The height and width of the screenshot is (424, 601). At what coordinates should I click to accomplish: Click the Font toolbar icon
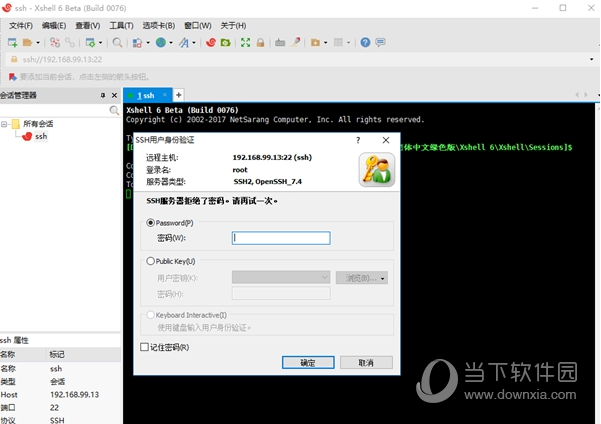coord(184,43)
